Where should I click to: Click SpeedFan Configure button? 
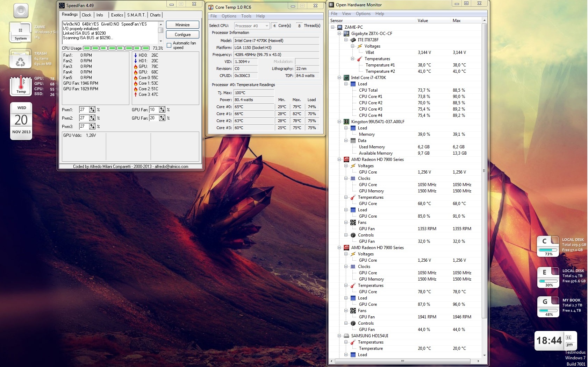pos(182,35)
